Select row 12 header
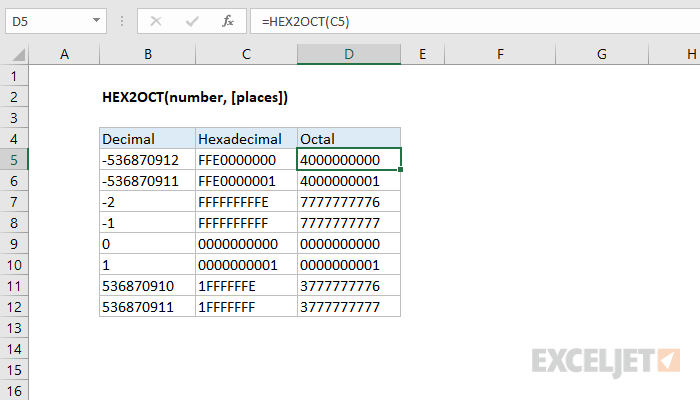Viewport: 700px width, 400px height. point(15,307)
